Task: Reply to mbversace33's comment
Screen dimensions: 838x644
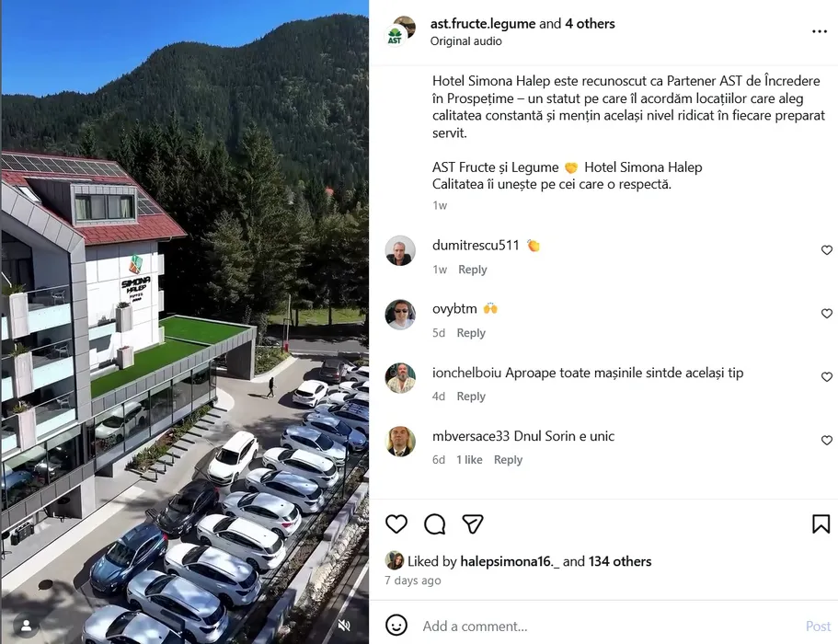Action: (x=508, y=460)
